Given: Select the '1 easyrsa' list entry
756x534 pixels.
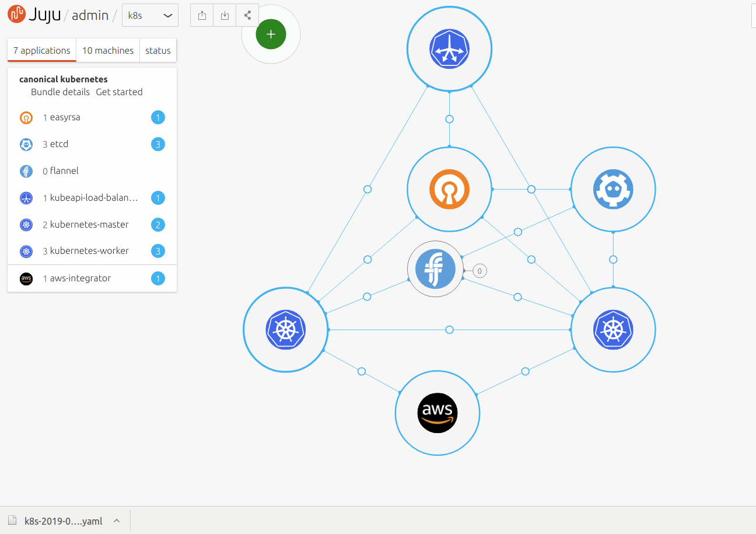Looking at the screenshot, I should tap(92, 117).
